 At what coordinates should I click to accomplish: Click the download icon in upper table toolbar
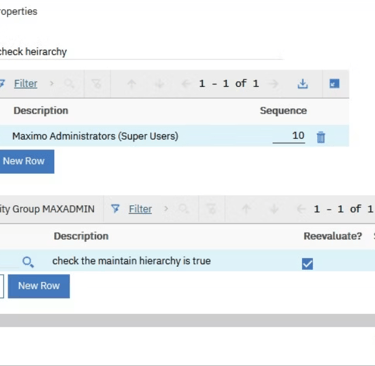tap(302, 84)
